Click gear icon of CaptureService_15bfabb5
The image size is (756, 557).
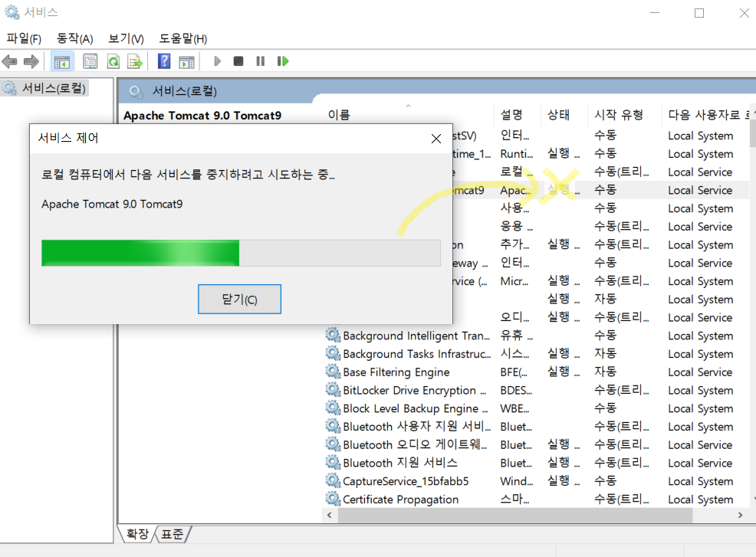tap(333, 480)
